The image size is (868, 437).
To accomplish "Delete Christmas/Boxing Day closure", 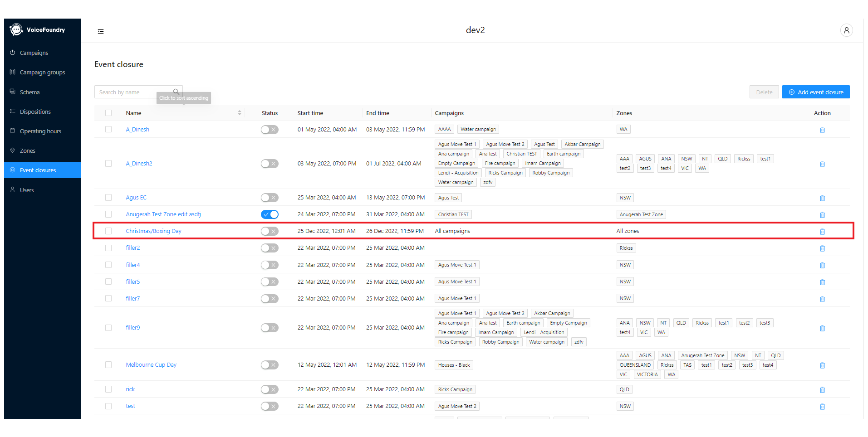I will [822, 232].
